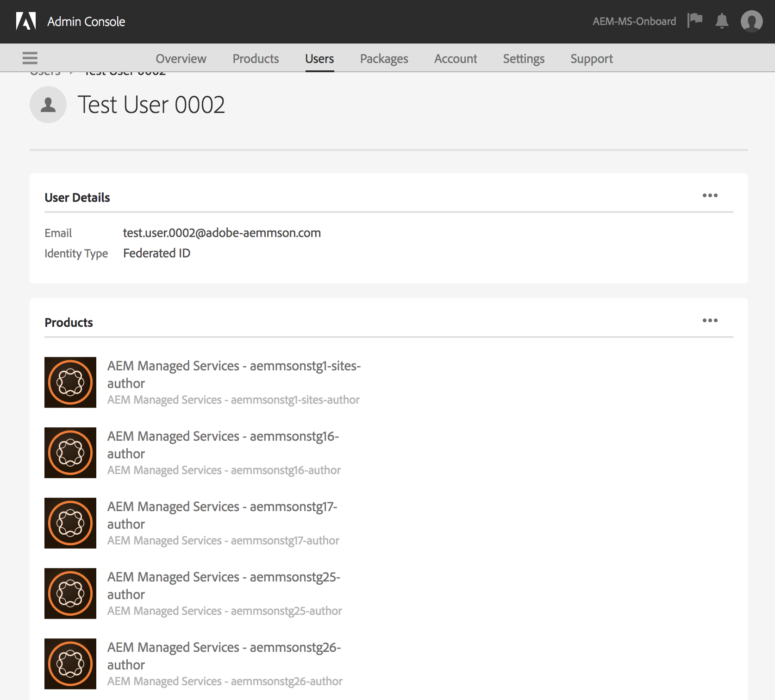Viewport: 775px width, 700px height.
Task: Click the aemmsonstg26-author product icon
Action: click(70, 664)
